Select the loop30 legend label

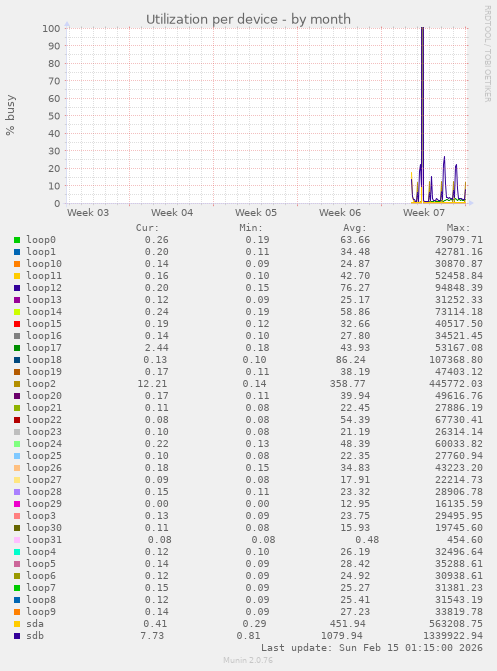coord(44,528)
